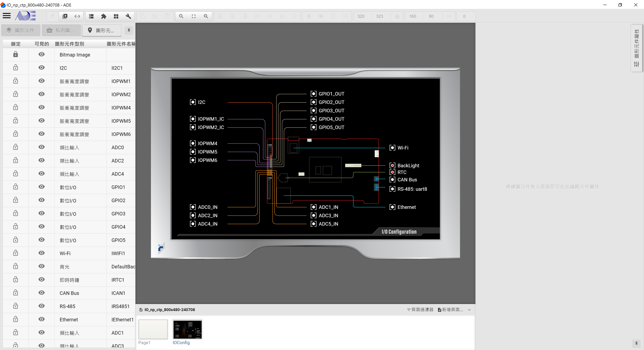Image resolution: width=644 pixels, height=350 pixels.
Task: Click the aspect-ratio lock icon in toolbar
Action: click(x=397, y=16)
